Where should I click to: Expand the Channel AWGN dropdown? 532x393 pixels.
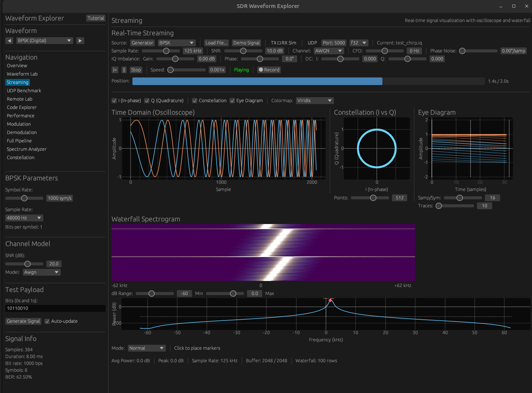[x=329, y=51]
